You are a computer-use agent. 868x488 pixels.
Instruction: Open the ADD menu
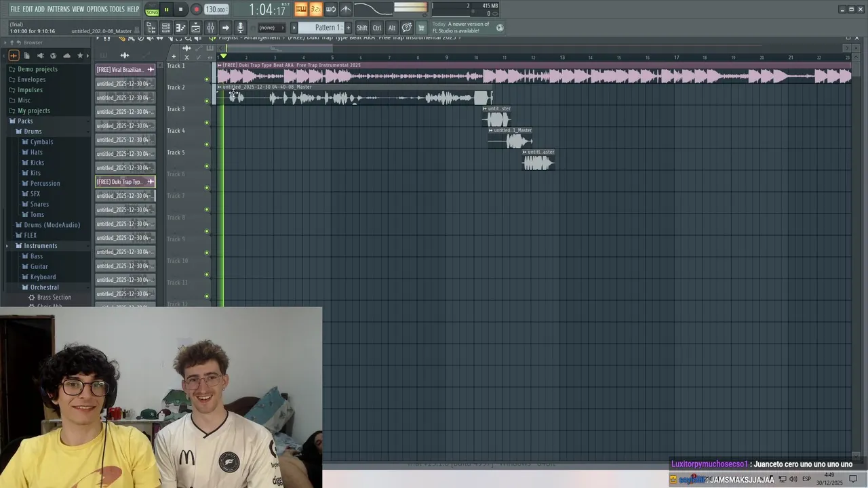pos(40,9)
